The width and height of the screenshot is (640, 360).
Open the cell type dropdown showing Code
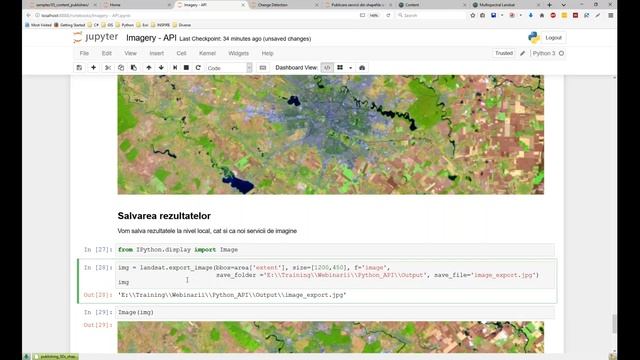229,68
